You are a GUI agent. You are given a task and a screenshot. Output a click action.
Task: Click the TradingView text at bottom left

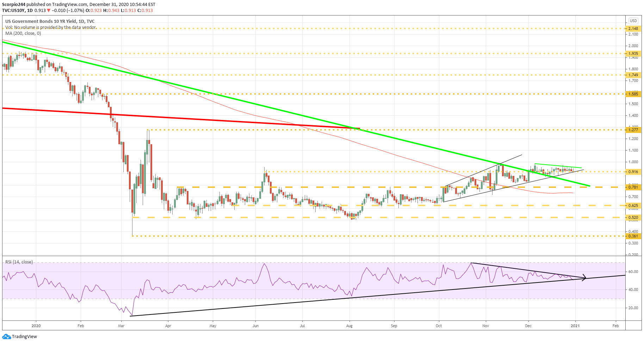pyautogui.click(x=24, y=337)
